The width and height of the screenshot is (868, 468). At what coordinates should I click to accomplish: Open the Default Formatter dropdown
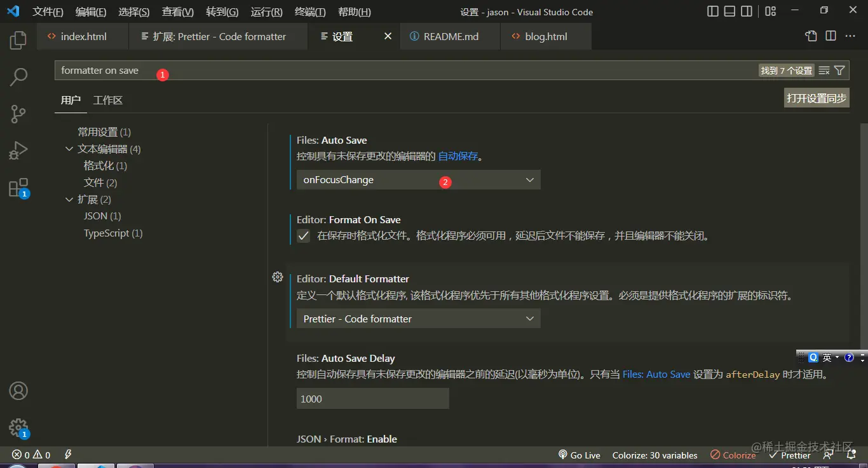419,319
